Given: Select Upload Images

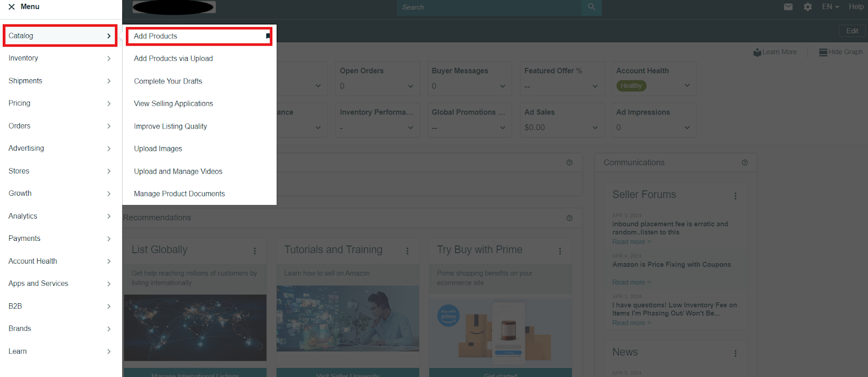Looking at the screenshot, I should click(x=158, y=149).
